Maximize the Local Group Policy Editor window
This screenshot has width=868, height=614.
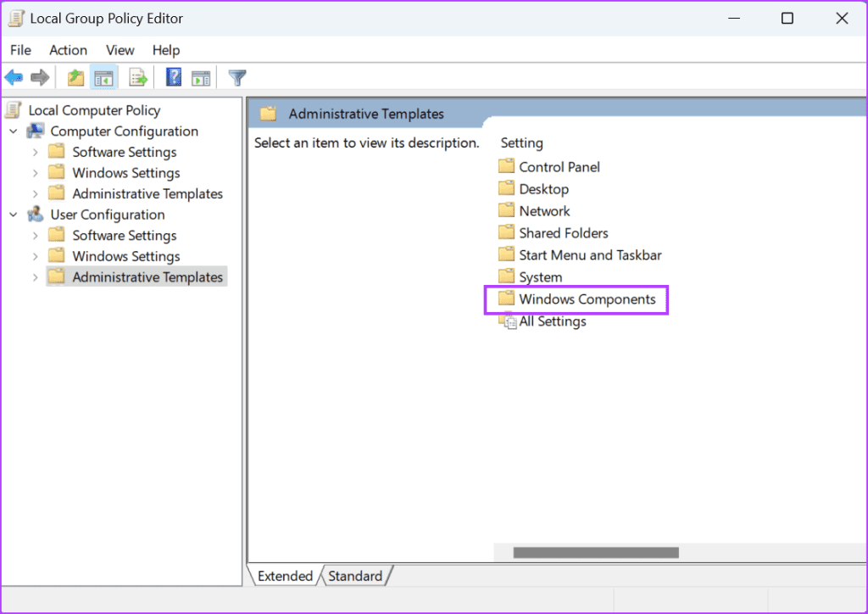787,19
